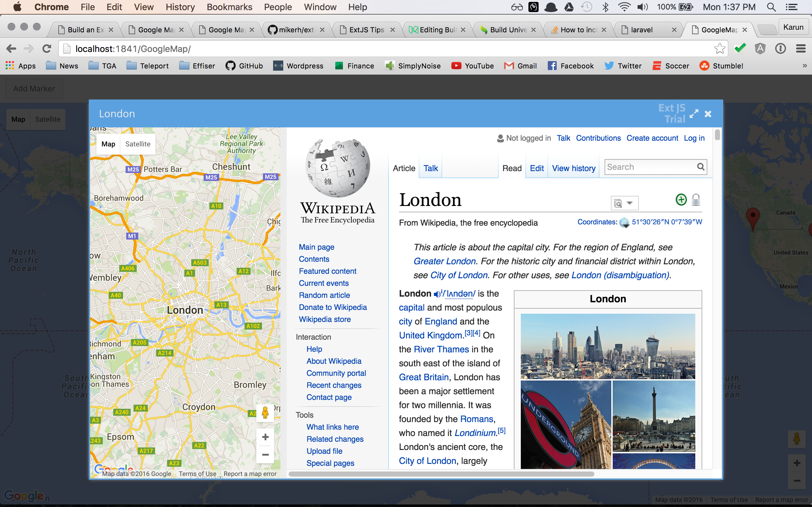This screenshot has width=812, height=507.
Task: Click the page protection padlock icon
Action: click(696, 200)
